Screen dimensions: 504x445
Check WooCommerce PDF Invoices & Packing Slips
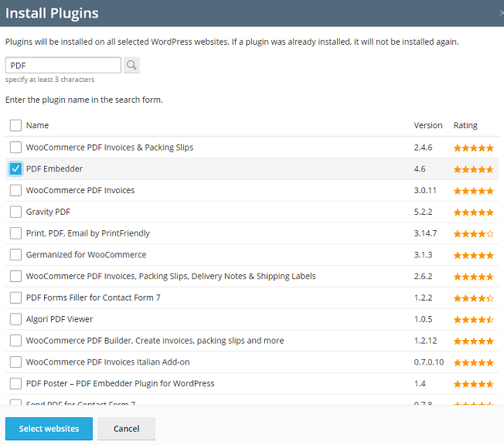tap(15, 147)
